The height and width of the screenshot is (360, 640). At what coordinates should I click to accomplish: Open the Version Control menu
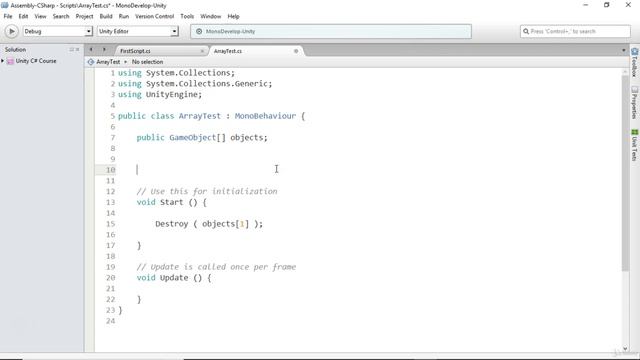(x=154, y=16)
